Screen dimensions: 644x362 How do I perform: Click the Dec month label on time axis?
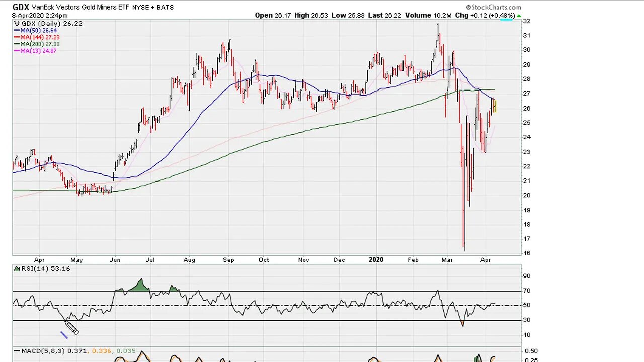point(340,260)
